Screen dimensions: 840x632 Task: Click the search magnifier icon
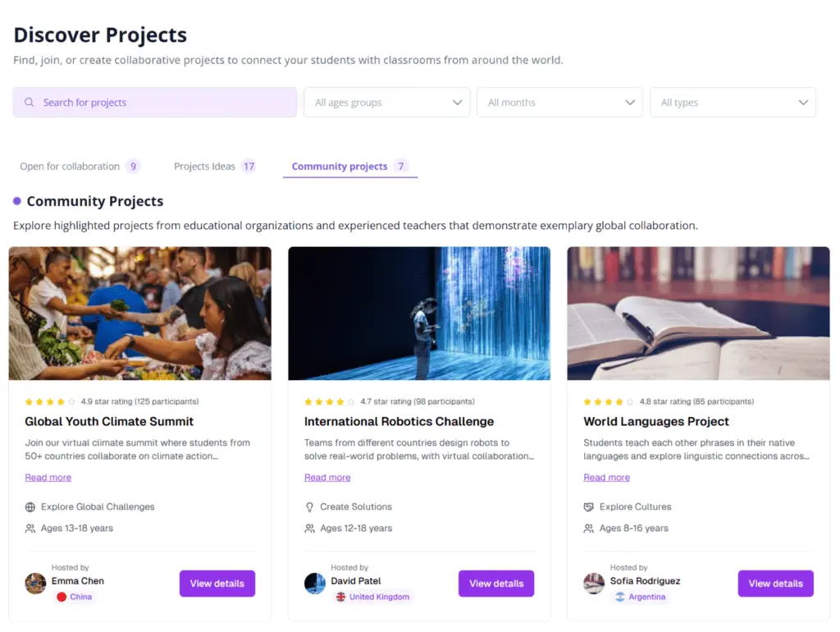29,102
